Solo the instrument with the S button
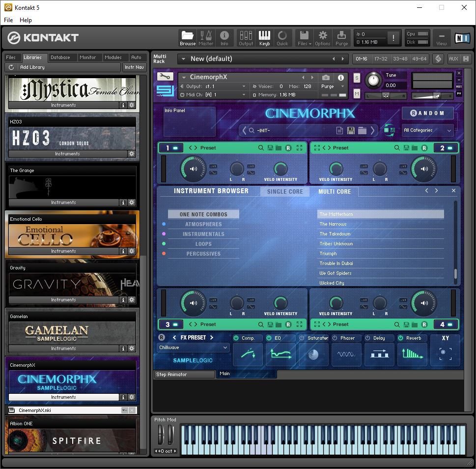The image size is (476, 469). 357,78
